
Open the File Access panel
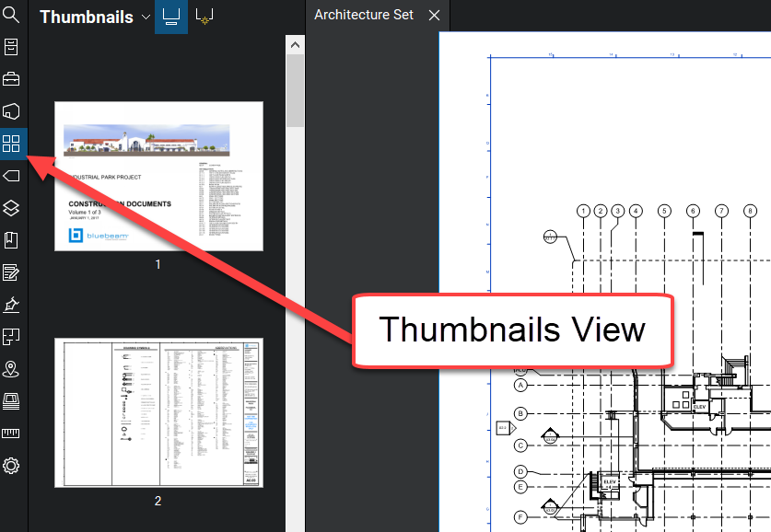coord(10,47)
